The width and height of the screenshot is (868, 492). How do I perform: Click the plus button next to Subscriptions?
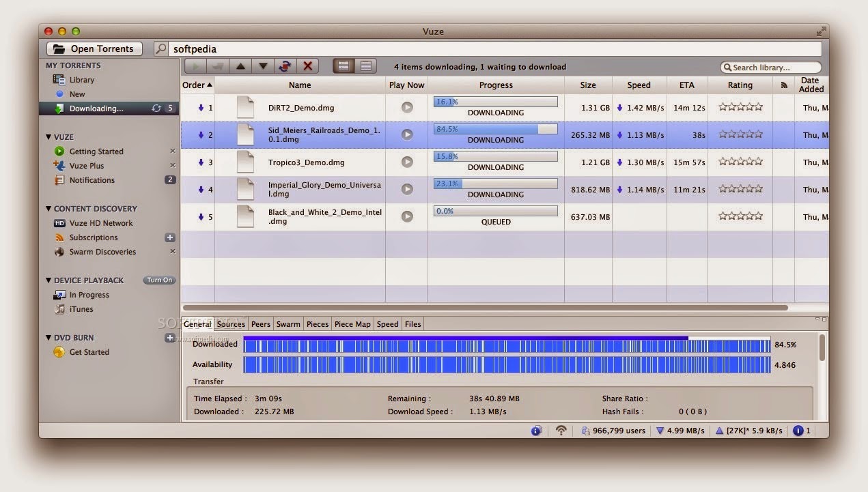170,237
